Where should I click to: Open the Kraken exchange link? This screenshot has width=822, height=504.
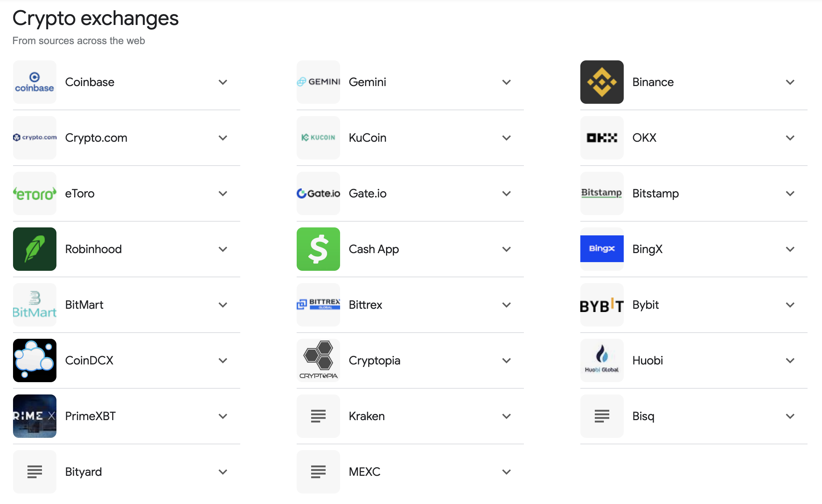click(366, 416)
